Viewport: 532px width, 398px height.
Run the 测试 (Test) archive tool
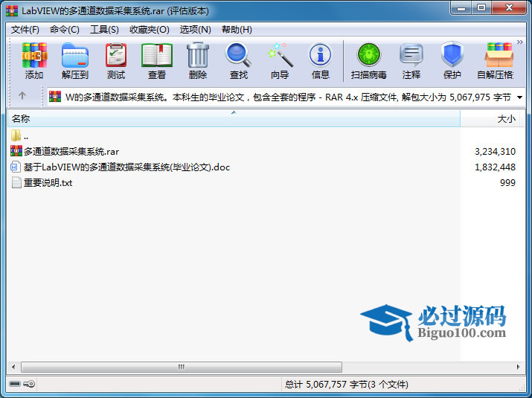pos(116,60)
